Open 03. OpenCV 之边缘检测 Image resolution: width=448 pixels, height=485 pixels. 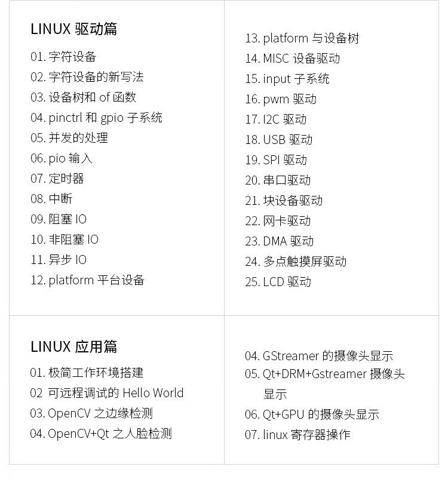coord(91,413)
